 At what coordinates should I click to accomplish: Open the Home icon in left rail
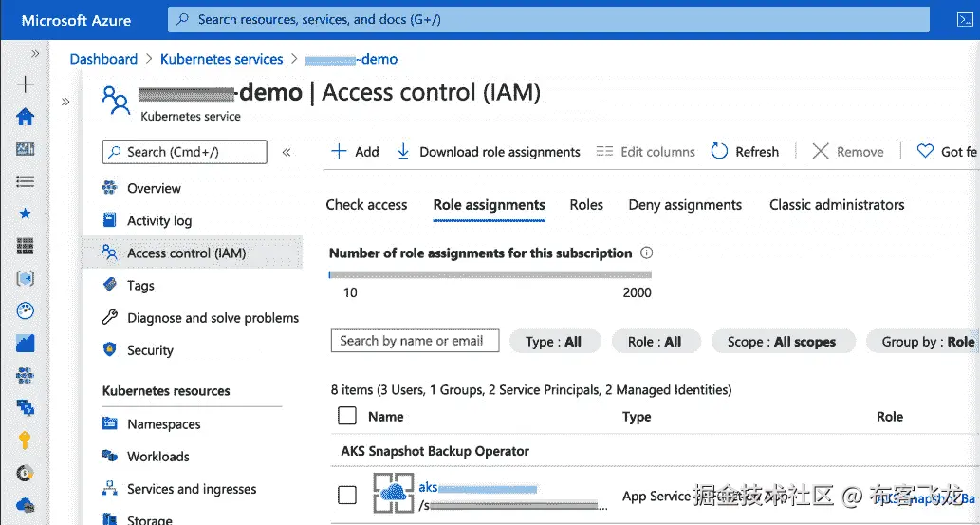[26, 117]
